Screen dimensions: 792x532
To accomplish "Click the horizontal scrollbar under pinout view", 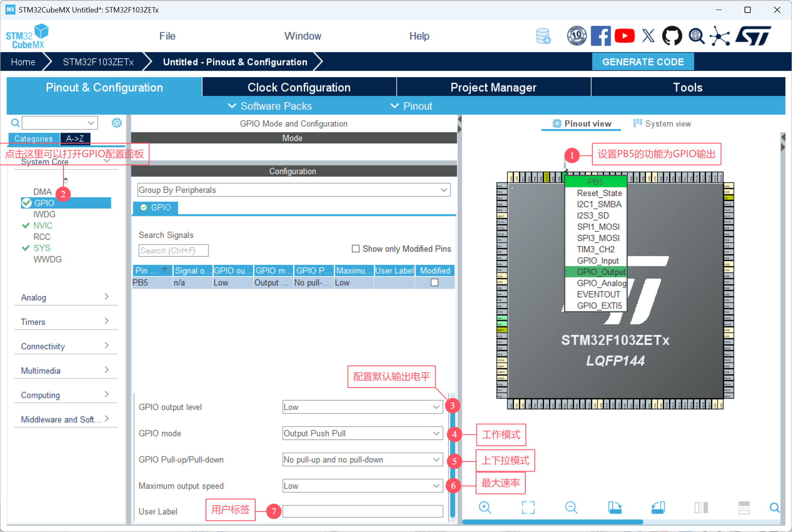I will pyautogui.click(x=552, y=522).
